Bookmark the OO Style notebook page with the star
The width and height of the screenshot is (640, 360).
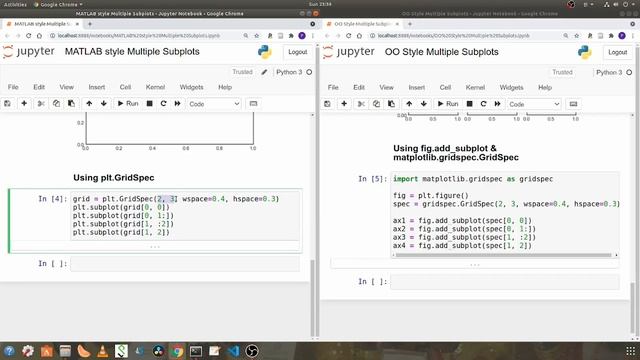coord(576,36)
